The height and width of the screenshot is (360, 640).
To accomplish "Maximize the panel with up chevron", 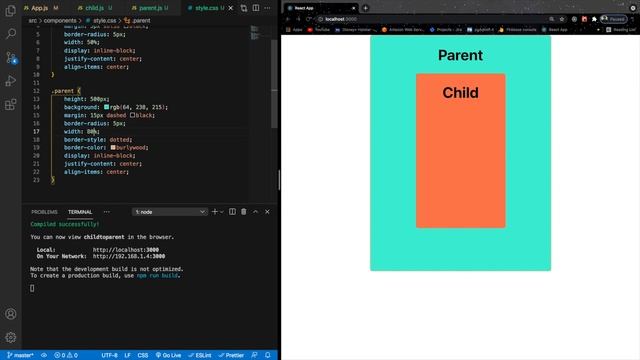I will tap(256, 211).
